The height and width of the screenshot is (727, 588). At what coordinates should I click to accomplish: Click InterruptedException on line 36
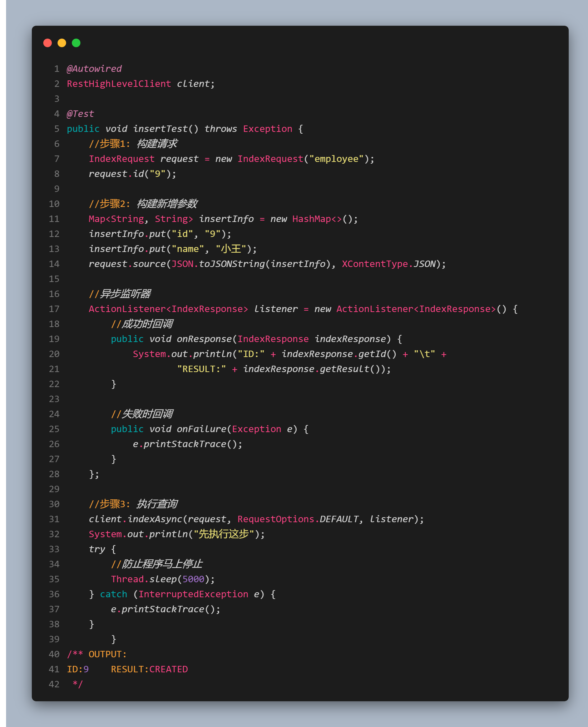(193, 594)
